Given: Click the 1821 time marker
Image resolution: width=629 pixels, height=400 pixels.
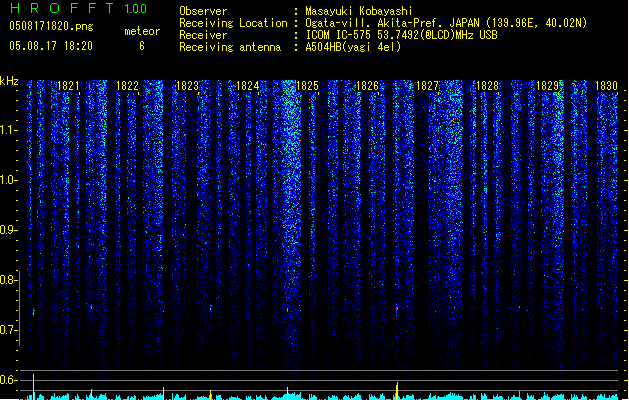Looking at the screenshot, I should [68, 86].
